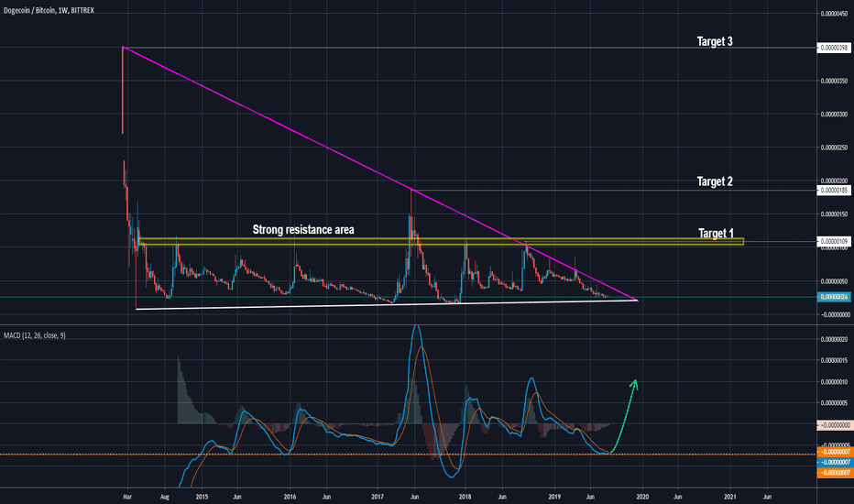Select the 0.00000050 price axis tick

click(x=835, y=281)
